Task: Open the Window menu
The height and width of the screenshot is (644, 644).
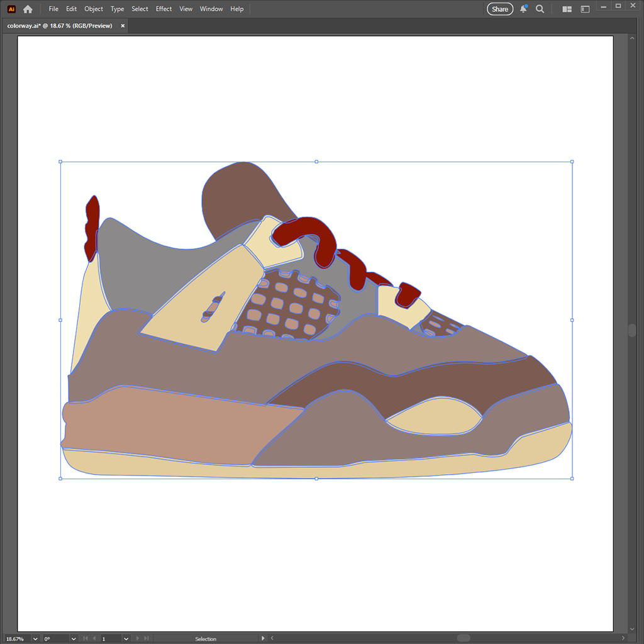Action: point(211,9)
